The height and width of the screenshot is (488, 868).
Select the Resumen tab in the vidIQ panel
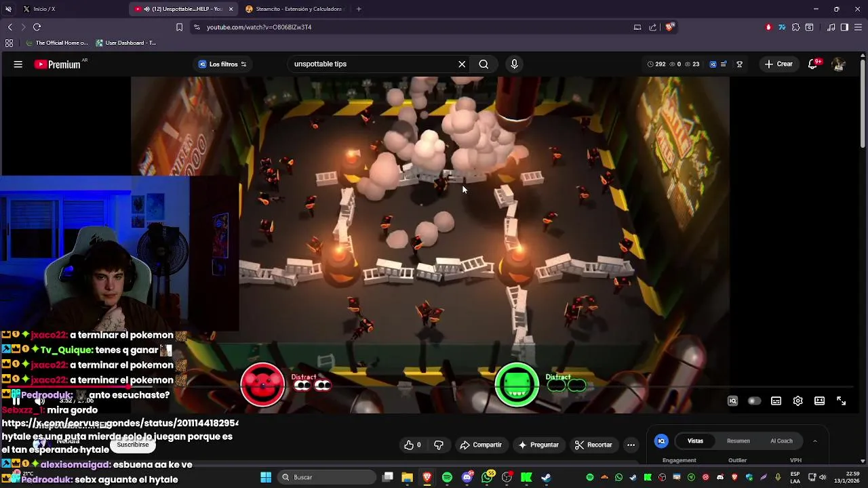(738, 441)
